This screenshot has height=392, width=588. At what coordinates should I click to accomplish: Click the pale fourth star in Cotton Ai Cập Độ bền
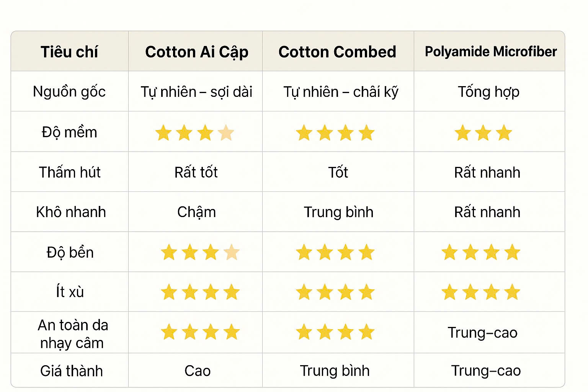point(231,253)
